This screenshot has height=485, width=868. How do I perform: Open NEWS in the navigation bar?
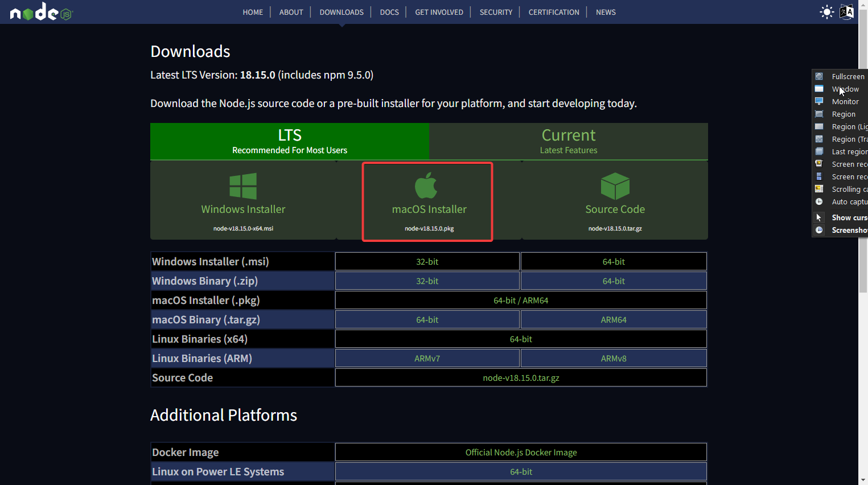pyautogui.click(x=606, y=12)
